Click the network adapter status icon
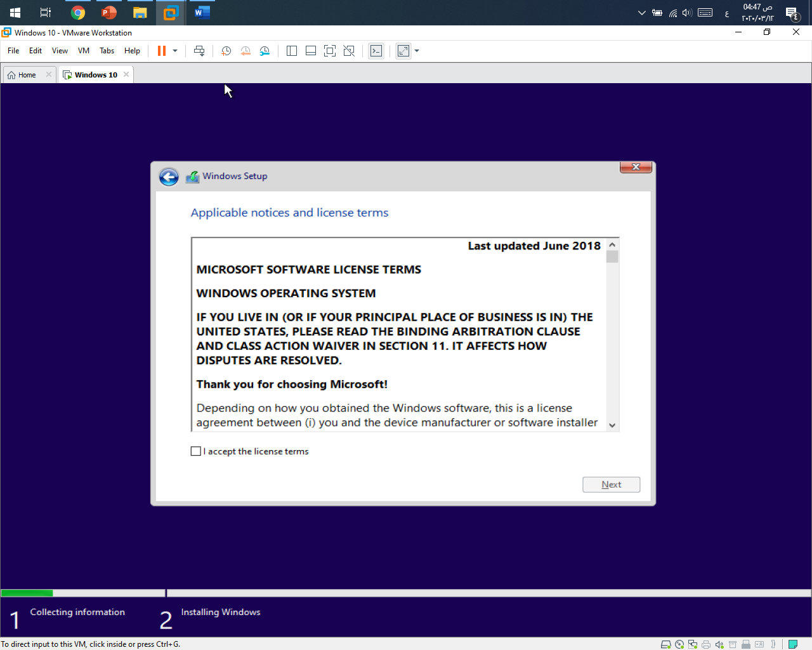The height and width of the screenshot is (650, 812). [x=693, y=644]
